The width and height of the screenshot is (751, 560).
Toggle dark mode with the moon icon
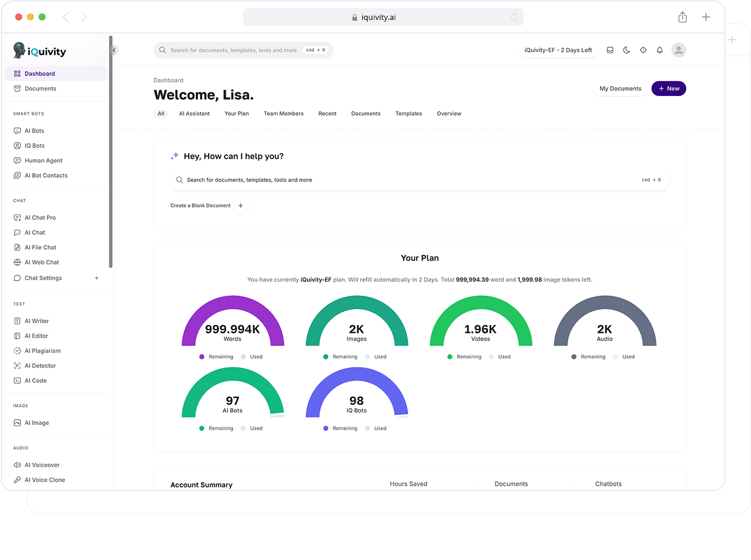pyautogui.click(x=627, y=50)
